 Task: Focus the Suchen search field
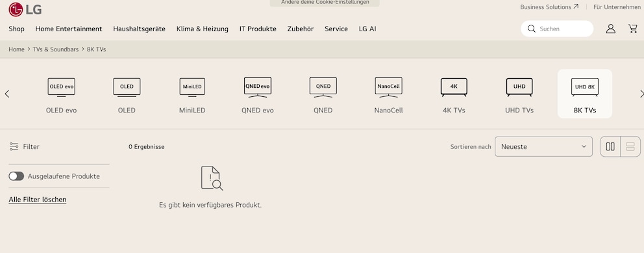(557, 29)
